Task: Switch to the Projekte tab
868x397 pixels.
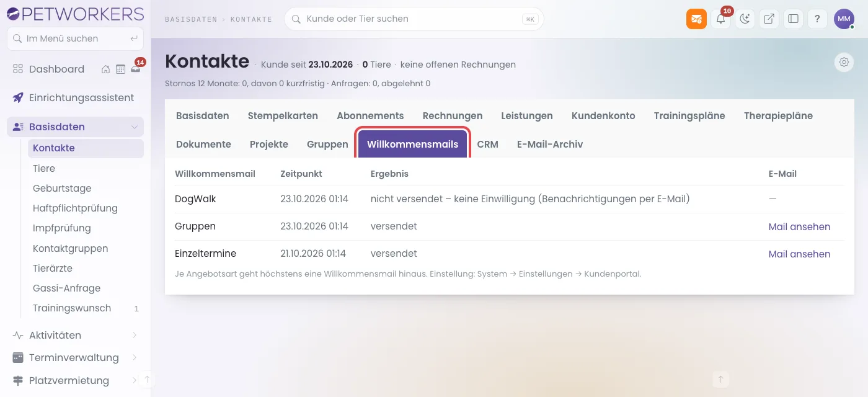Action: click(x=269, y=144)
